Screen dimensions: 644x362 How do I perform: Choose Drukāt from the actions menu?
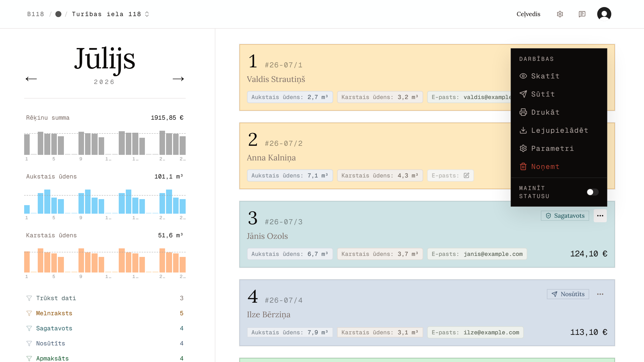coord(559,112)
